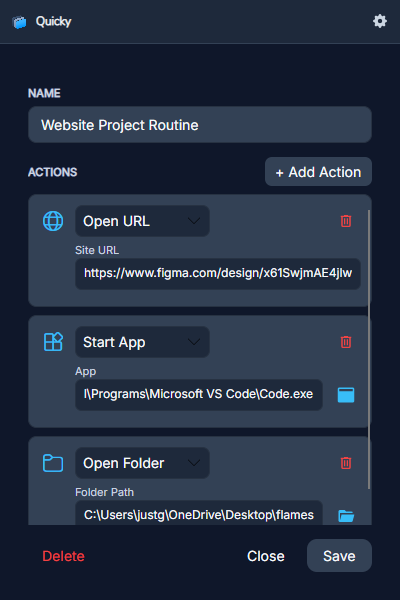Expand the Open URL action type dropdown
Screen dimensions: 400x600
pos(142,221)
